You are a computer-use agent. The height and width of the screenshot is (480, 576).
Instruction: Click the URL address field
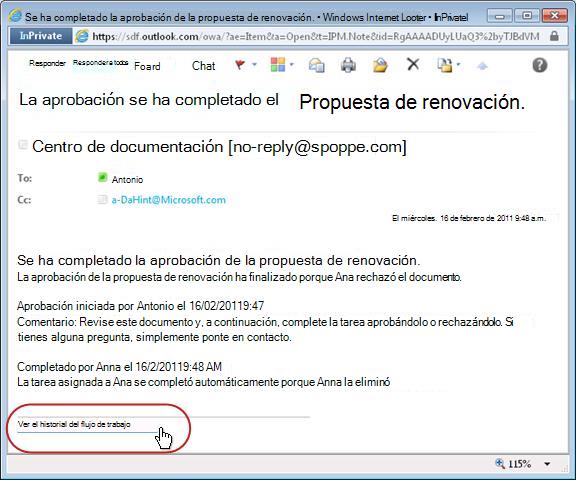click(316, 36)
